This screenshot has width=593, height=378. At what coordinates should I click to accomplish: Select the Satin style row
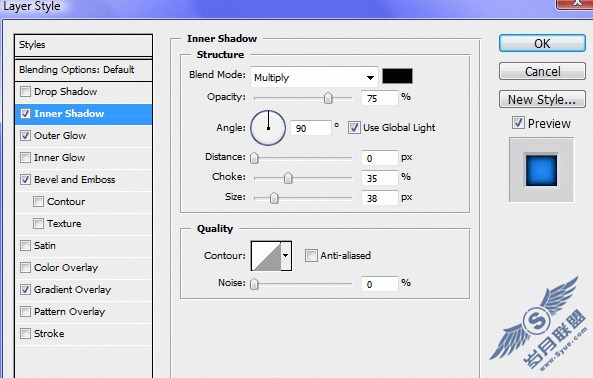tap(84, 246)
